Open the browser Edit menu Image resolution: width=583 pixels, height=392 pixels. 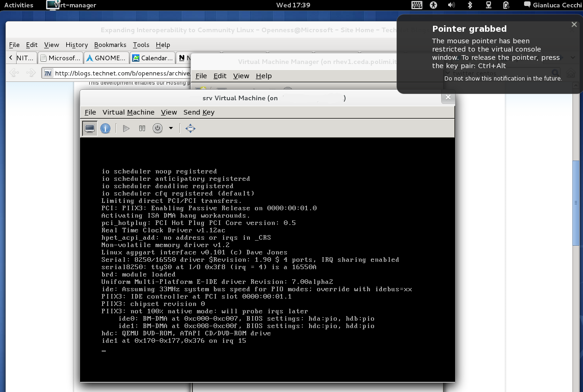pos(32,45)
